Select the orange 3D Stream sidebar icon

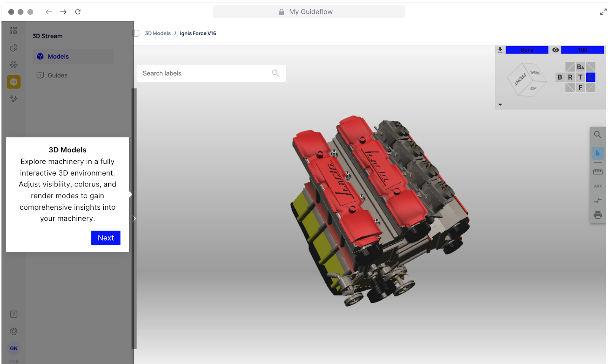[x=14, y=82]
